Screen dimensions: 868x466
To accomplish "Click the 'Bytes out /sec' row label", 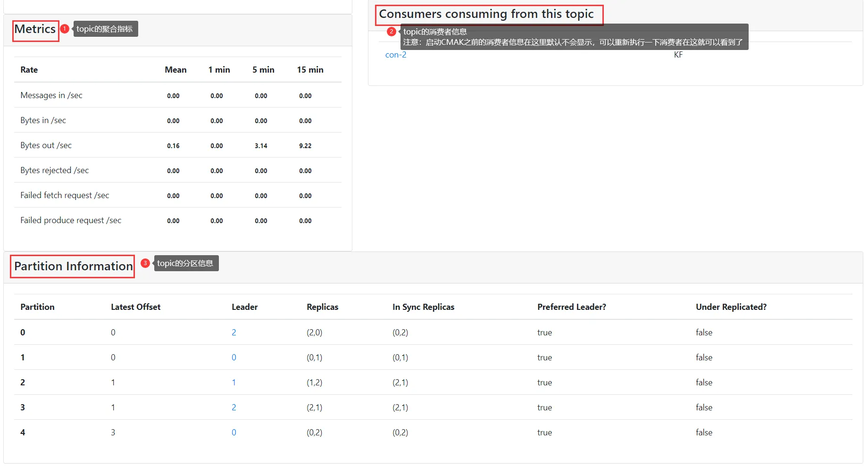I will click(46, 145).
